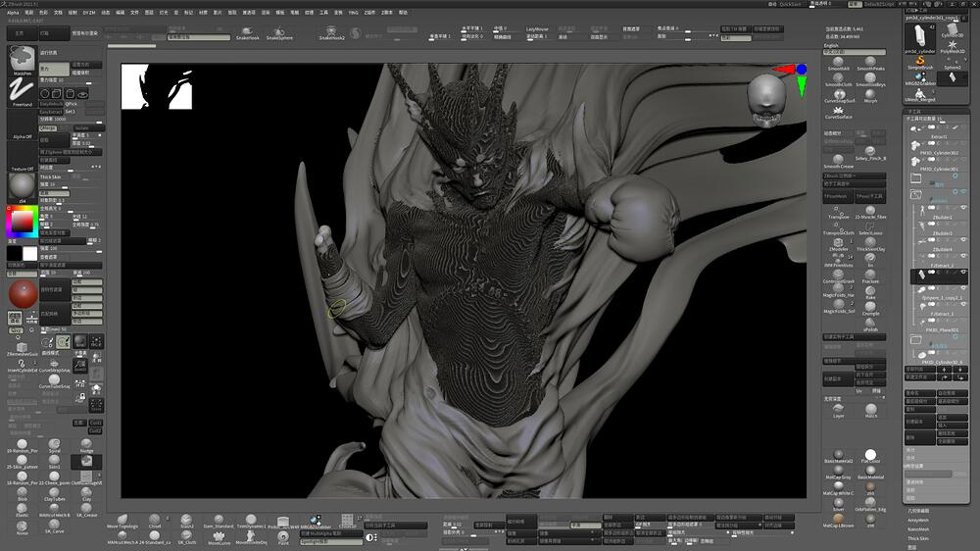The height and width of the screenshot is (551, 980).
Task: Select the SnakeSphere brush
Action: click(279, 33)
